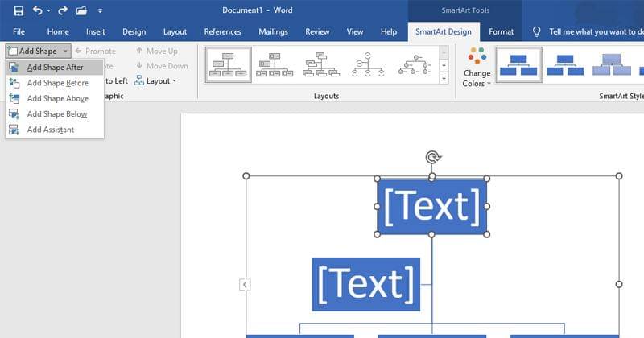Select the first organization chart layout thumbnail
Screen dimensions: 644x338
tap(228, 64)
